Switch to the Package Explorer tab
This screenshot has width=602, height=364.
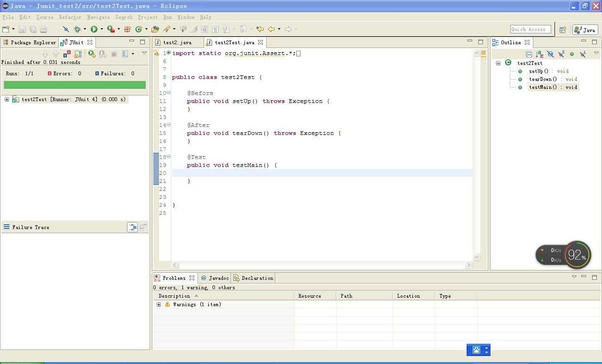pyautogui.click(x=33, y=42)
